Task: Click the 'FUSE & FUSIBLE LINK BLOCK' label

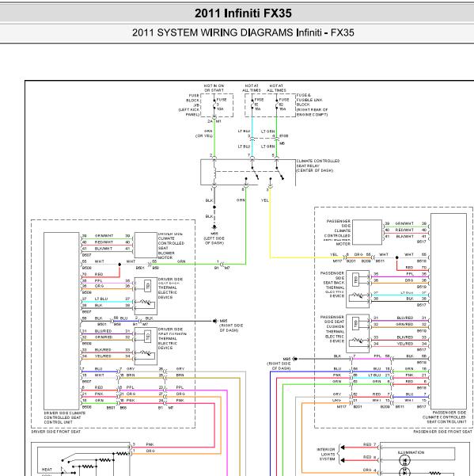Action: (312, 105)
